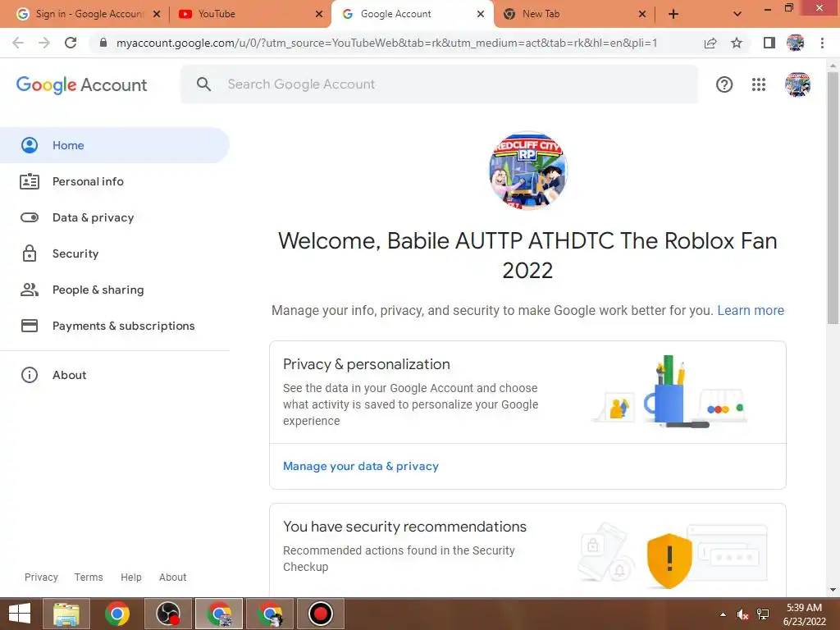Open the tab search dropdown arrow
840x630 pixels.
[x=737, y=14]
